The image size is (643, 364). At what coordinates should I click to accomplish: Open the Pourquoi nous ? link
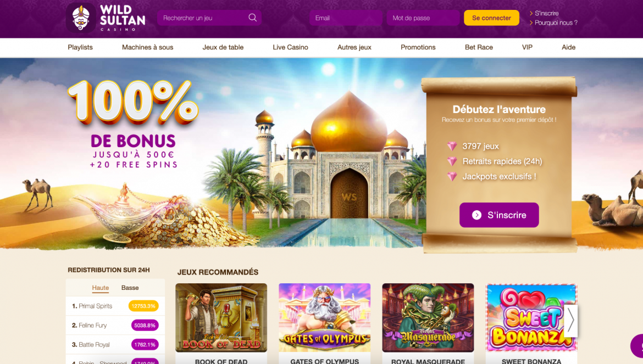pyautogui.click(x=556, y=23)
